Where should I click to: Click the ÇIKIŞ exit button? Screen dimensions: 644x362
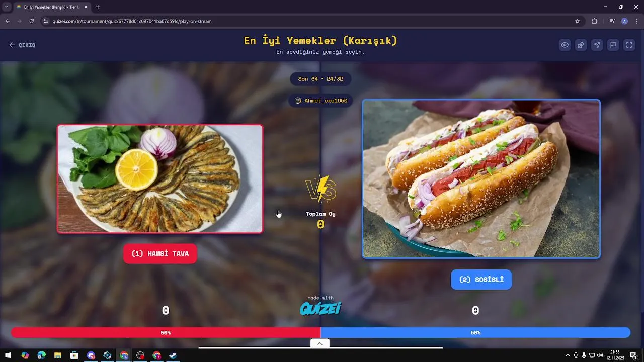click(22, 45)
